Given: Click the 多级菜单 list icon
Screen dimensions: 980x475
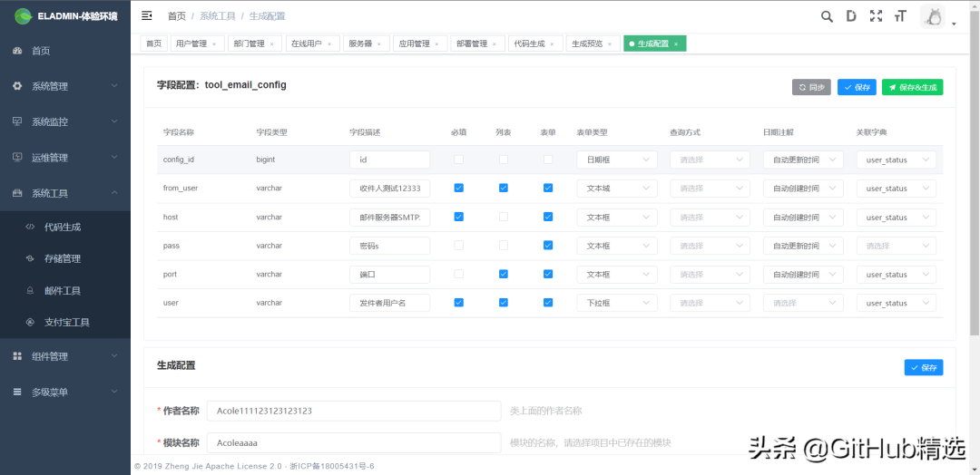Looking at the screenshot, I should [x=17, y=392].
